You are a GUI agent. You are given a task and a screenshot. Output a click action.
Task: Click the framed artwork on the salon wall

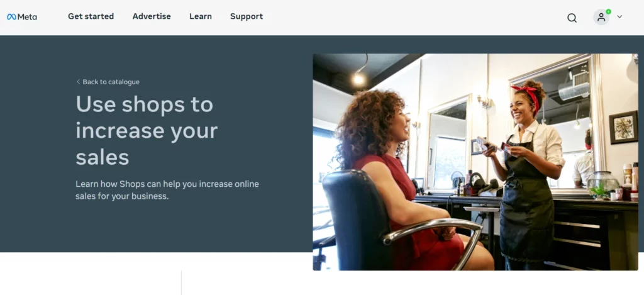pos(623,127)
